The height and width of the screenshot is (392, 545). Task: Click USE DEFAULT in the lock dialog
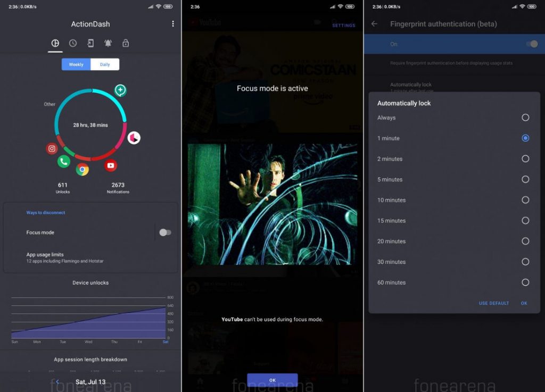[493, 303]
